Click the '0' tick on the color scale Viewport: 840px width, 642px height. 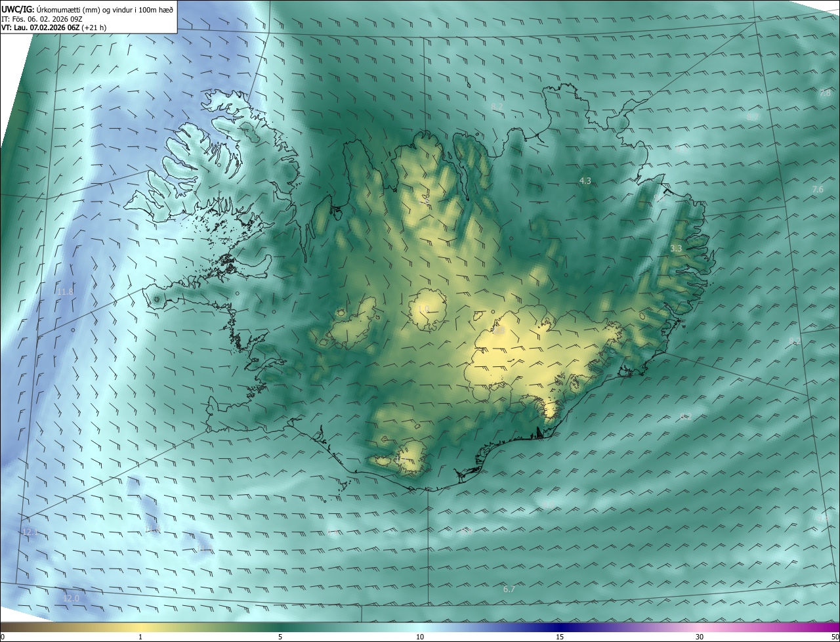3,637
